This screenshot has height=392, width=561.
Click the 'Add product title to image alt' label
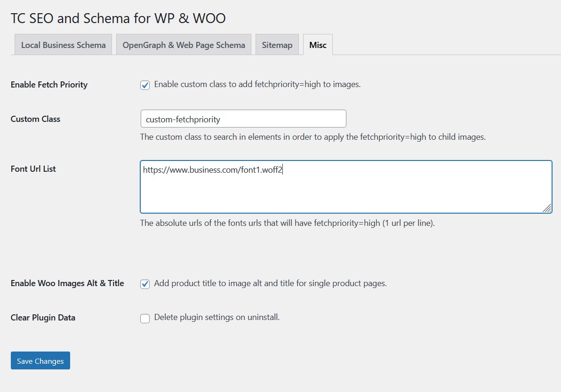270,284
